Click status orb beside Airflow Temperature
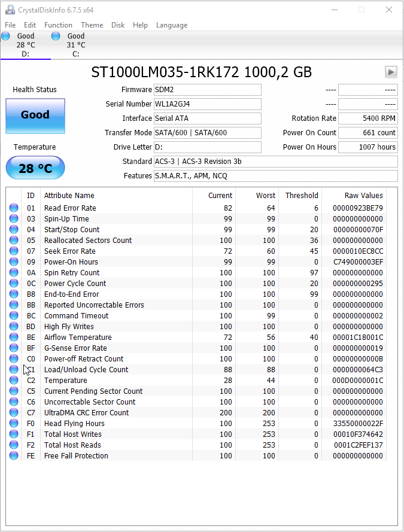This screenshot has height=532, width=404. tap(14, 338)
